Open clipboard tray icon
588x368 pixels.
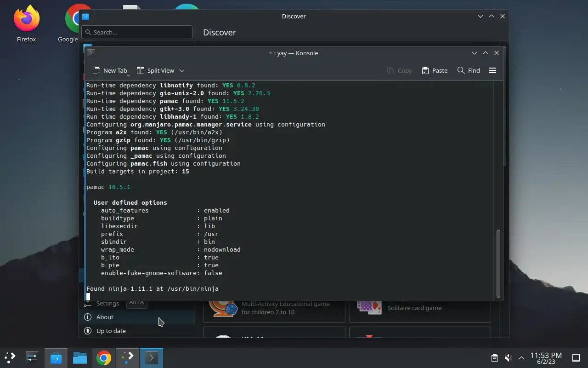pos(494,358)
